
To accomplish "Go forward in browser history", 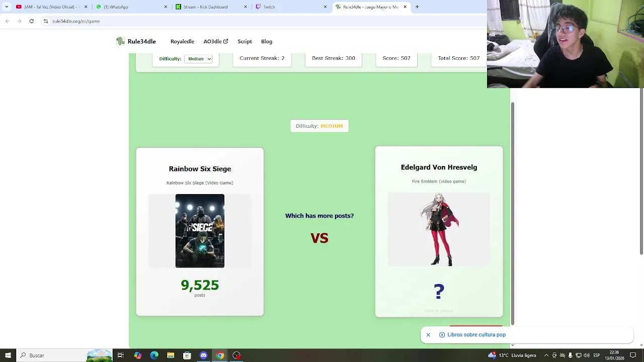I will [x=19, y=21].
